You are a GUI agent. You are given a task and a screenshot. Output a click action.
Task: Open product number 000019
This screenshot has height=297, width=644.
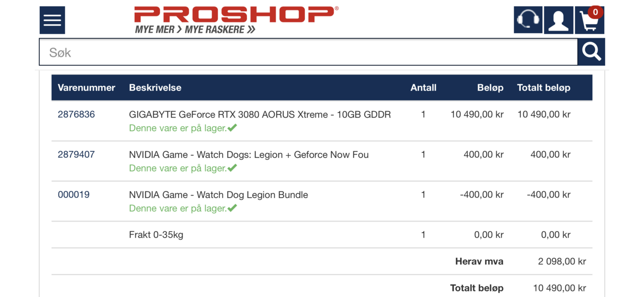[73, 194]
